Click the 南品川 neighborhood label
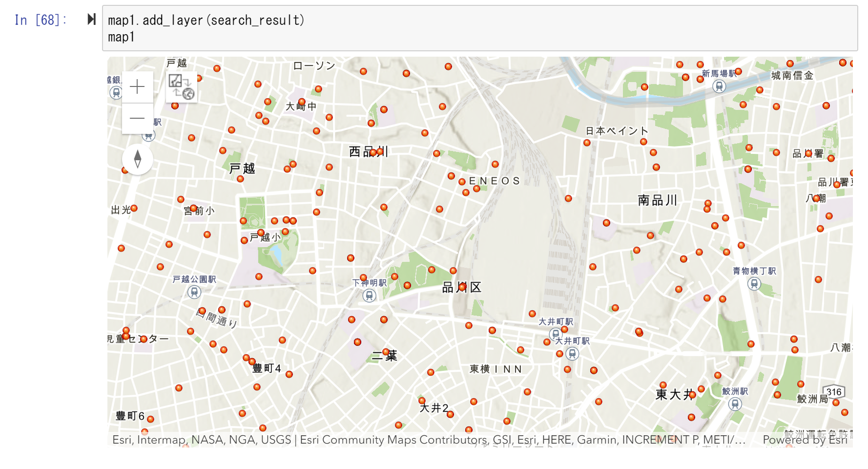 click(x=658, y=200)
